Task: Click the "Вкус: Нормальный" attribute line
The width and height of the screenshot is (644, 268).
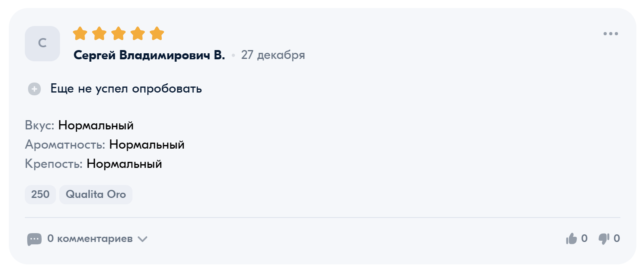Action: [x=79, y=125]
